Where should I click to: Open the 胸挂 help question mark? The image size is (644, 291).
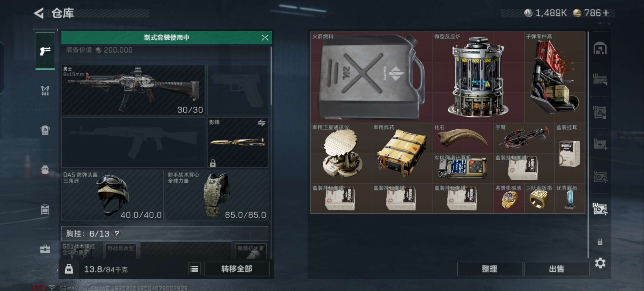pyautogui.click(x=117, y=233)
